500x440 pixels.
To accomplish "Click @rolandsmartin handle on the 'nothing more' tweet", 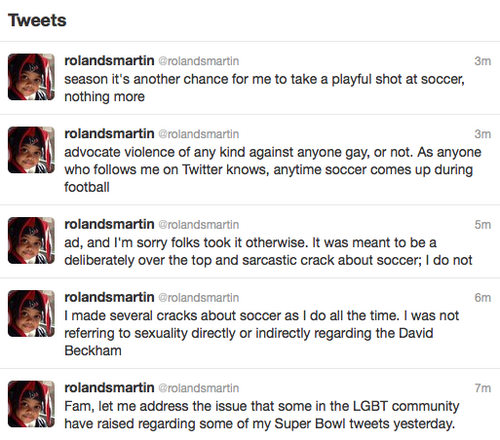I will [199, 61].
